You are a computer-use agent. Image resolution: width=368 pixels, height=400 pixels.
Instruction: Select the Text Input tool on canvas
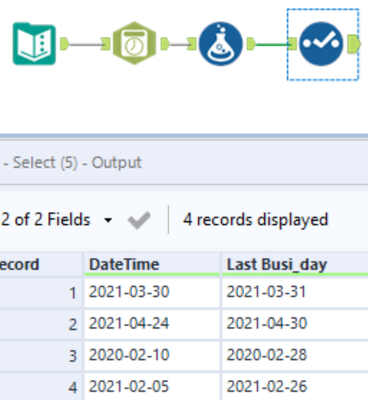(34, 44)
